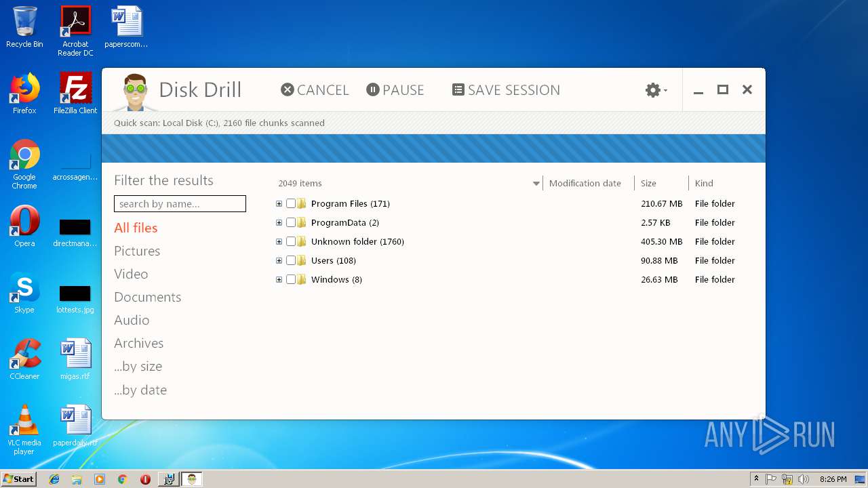Open Chrome from the taskbar
Screen dimensions: 868x488
pos(122,479)
